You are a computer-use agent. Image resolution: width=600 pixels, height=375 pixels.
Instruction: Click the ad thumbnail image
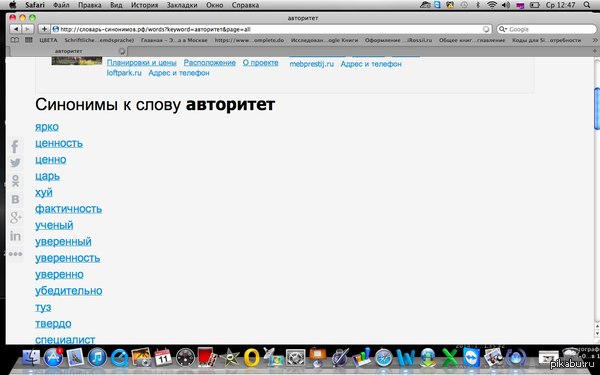tap(77, 61)
